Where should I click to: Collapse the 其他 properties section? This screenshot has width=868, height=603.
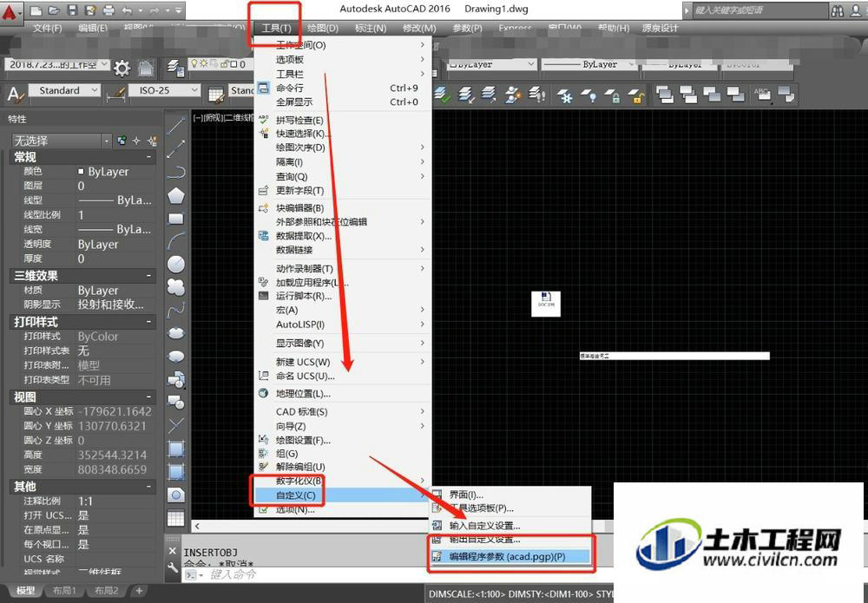pos(148,486)
